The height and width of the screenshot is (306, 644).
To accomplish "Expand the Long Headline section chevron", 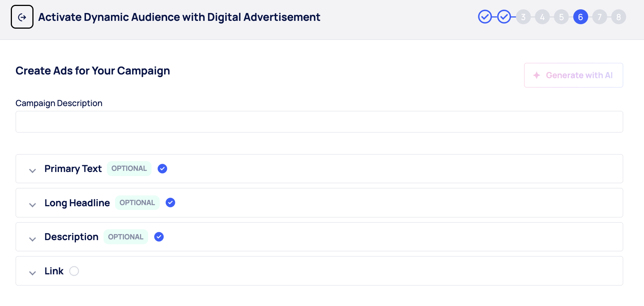I will coord(32,205).
